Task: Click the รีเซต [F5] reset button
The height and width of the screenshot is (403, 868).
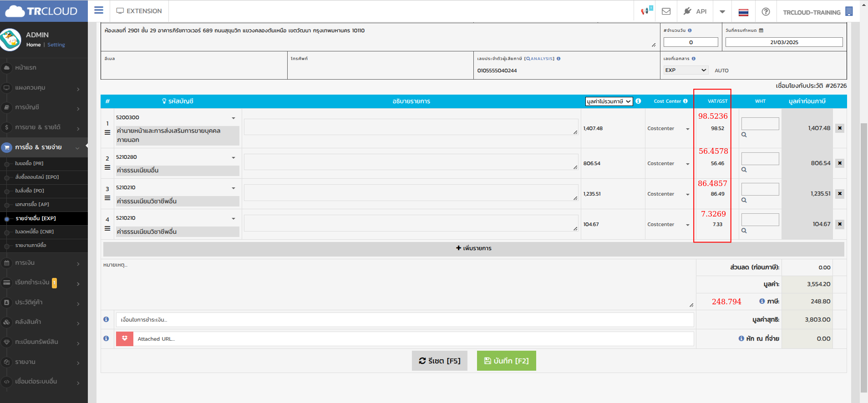Action: pyautogui.click(x=440, y=361)
